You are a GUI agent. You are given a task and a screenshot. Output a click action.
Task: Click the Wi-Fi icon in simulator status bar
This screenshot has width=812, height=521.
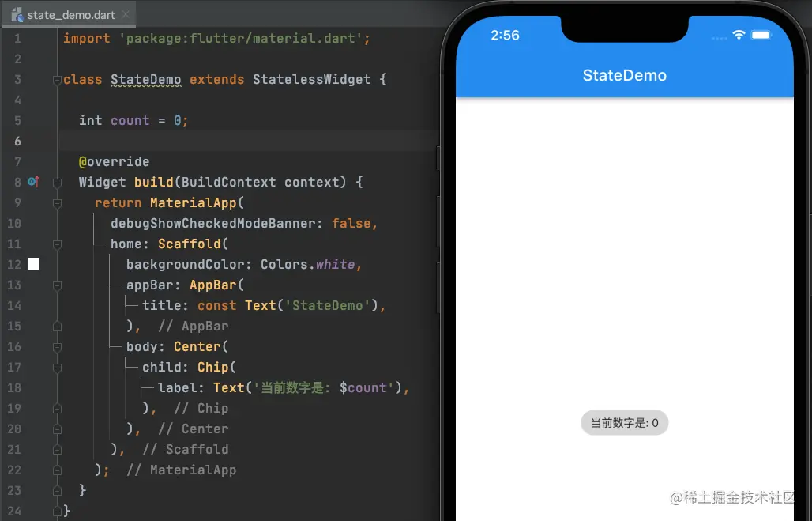pyautogui.click(x=739, y=36)
